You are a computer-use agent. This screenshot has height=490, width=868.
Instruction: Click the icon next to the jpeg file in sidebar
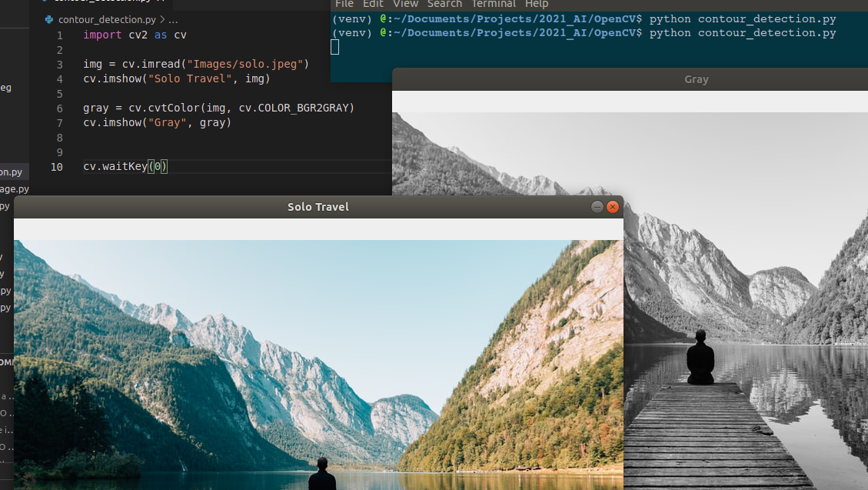[2, 87]
